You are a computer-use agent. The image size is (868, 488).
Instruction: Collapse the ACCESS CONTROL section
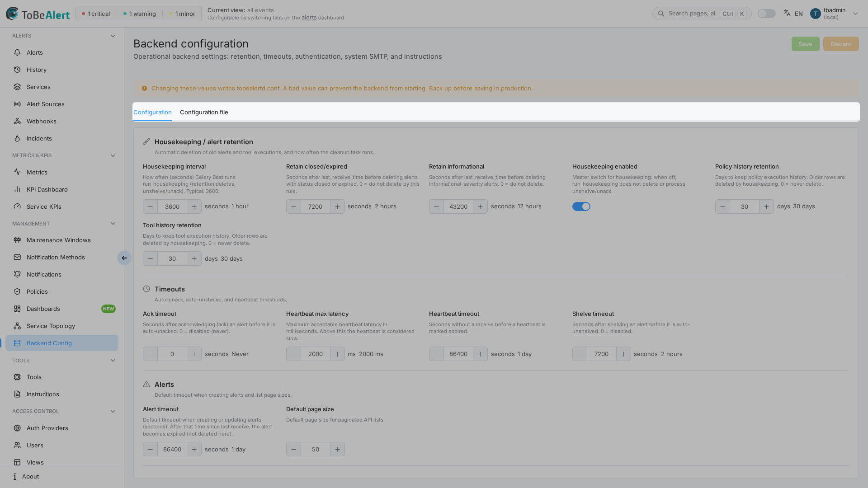(113, 411)
